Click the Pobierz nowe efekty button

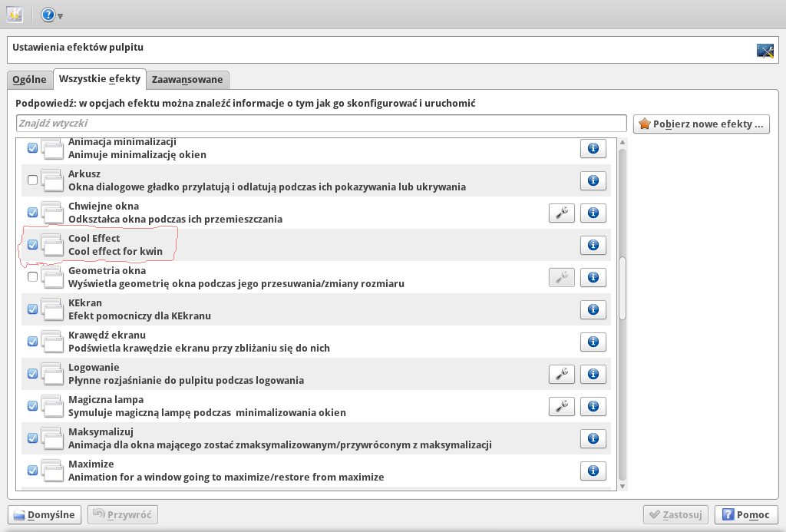click(x=702, y=124)
